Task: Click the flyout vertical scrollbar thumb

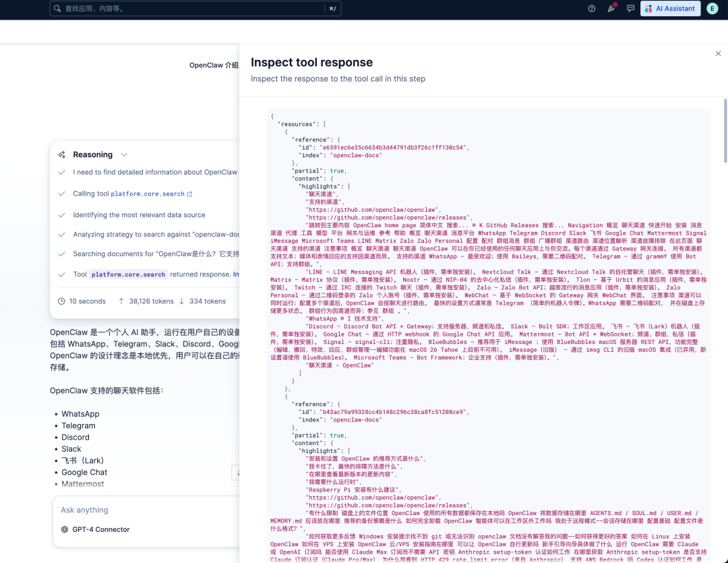Action: (x=725, y=130)
